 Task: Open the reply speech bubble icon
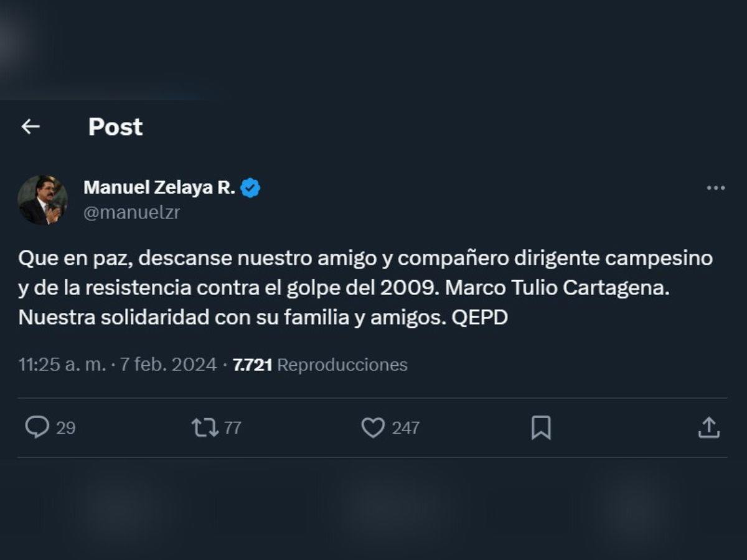click(37, 427)
